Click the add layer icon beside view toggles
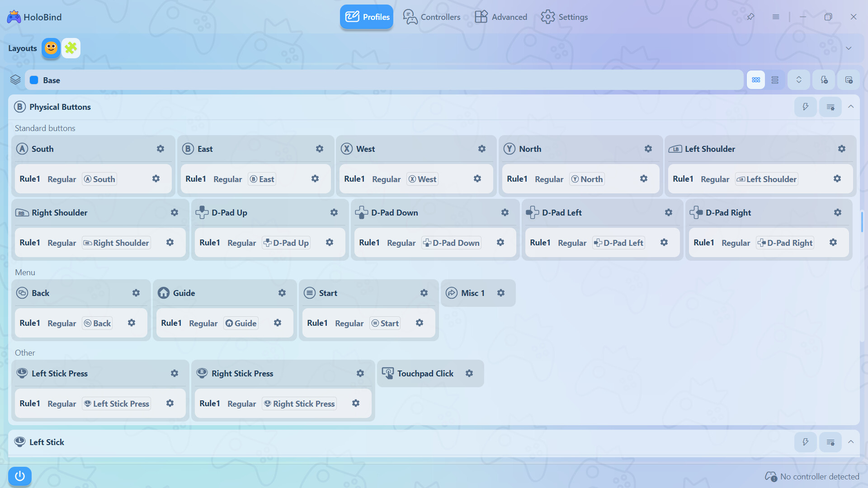This screenshot has width=868, height=488. pyautogui.click(x=824, y=80)
